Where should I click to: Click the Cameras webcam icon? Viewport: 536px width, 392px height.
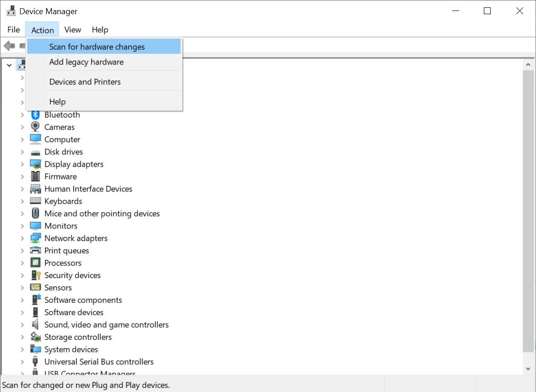[35, 127]
